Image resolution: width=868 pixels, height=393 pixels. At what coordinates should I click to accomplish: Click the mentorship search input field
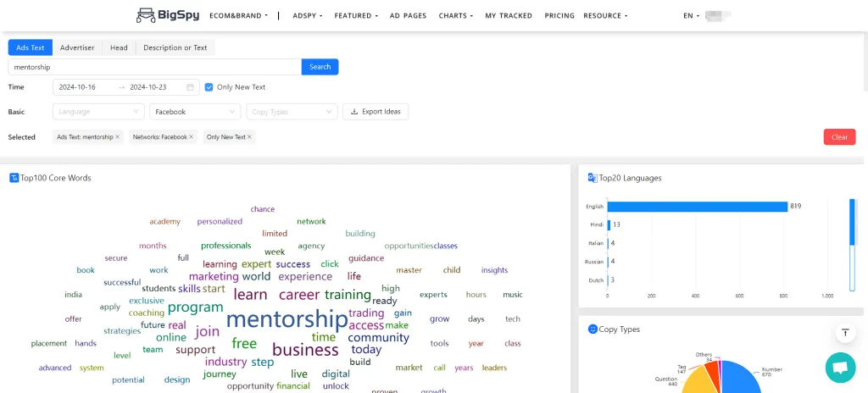tap(154, 67)
